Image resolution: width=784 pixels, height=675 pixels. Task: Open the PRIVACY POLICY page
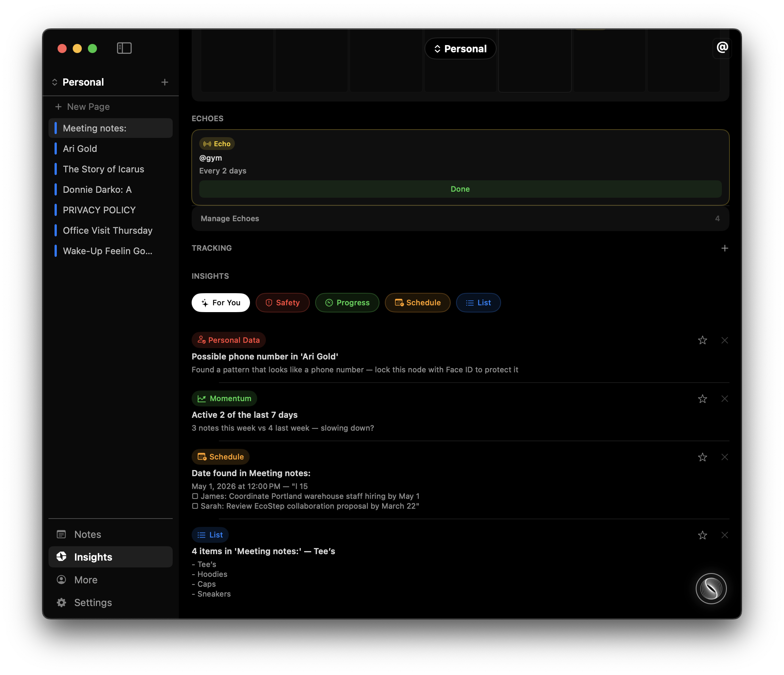tap(111, 210)
